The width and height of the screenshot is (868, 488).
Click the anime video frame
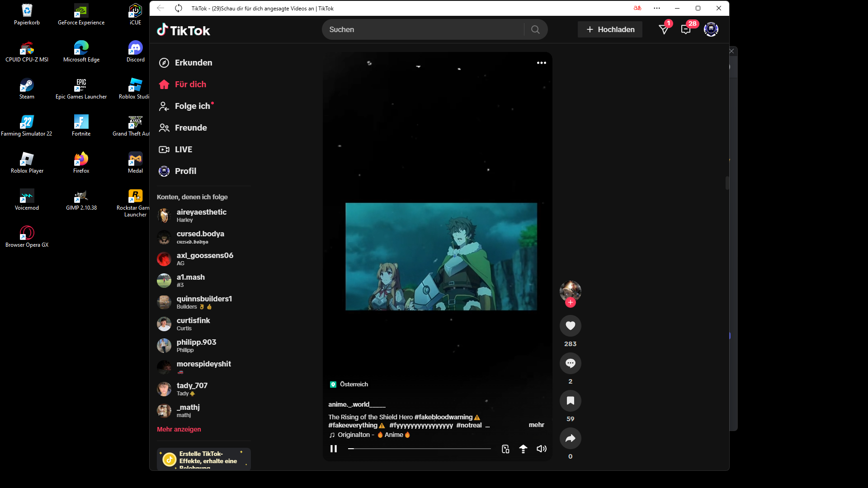click(x=441, y=257)
